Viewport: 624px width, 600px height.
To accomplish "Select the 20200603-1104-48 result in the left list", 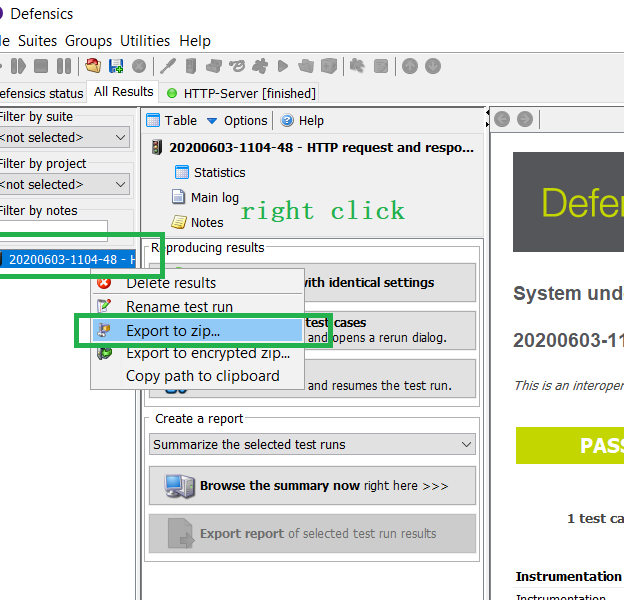I will point(68,259).
